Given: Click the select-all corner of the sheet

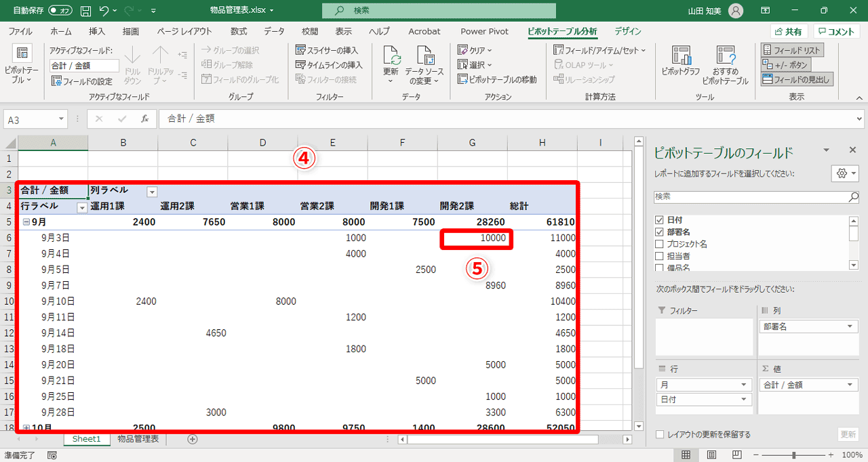Looking at the screenshot, I should click(x=9, y=143).
